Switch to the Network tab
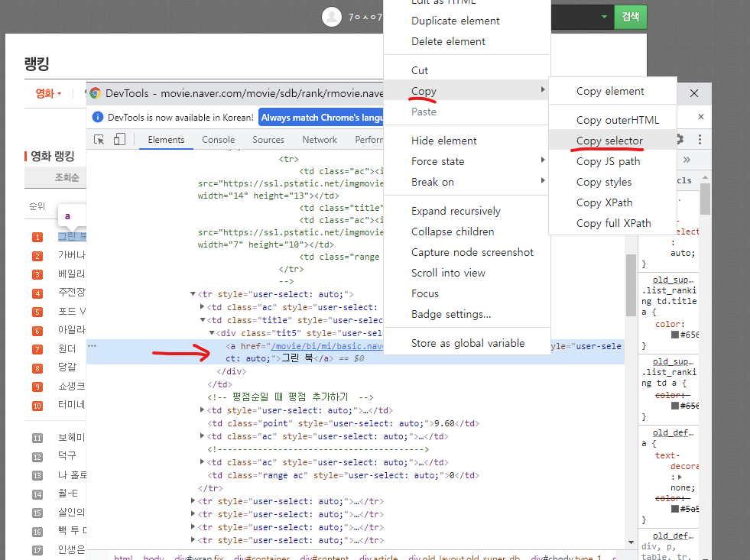This screenshot has height=560, width=750. tap(320, 140)
